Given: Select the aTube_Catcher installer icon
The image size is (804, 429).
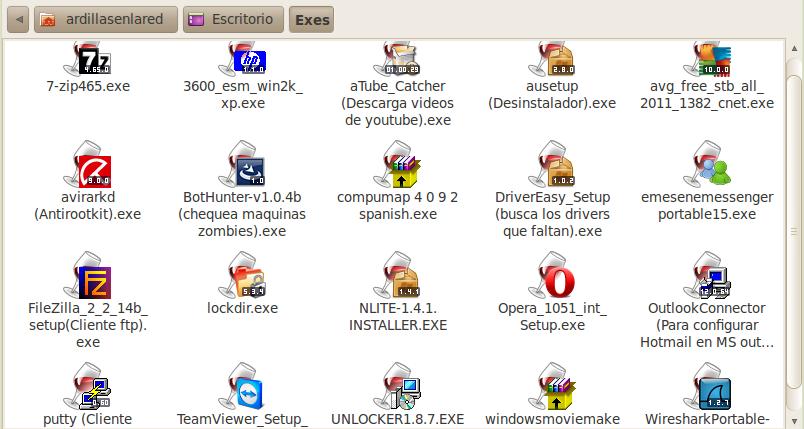Looking at the screenshot, I should coord(397,59).
